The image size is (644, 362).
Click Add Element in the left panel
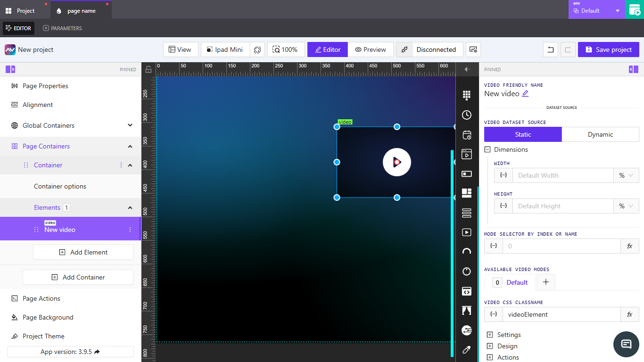[83, 252]
